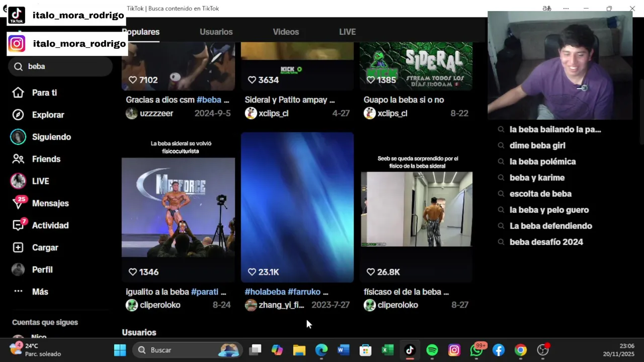644x362 pixels.
Task: Open uzzzzeer user profile
Action: [149, 113]
